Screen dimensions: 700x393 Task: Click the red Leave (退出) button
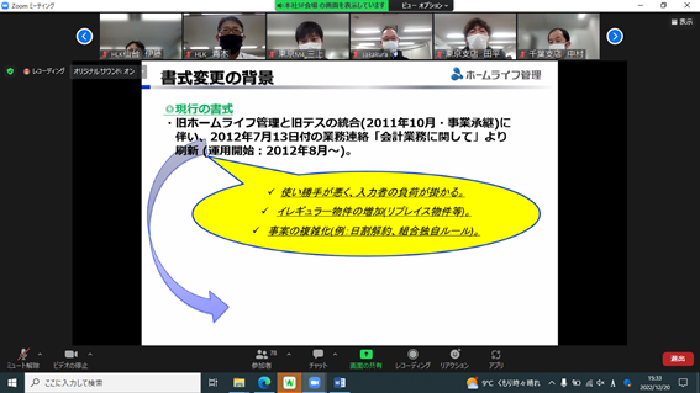point(678,359)
